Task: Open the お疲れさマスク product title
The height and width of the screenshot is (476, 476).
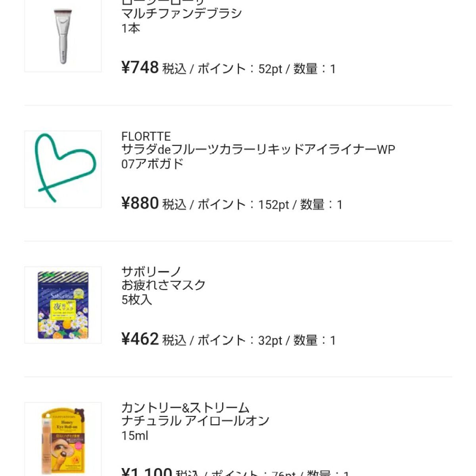Action: 163,286
